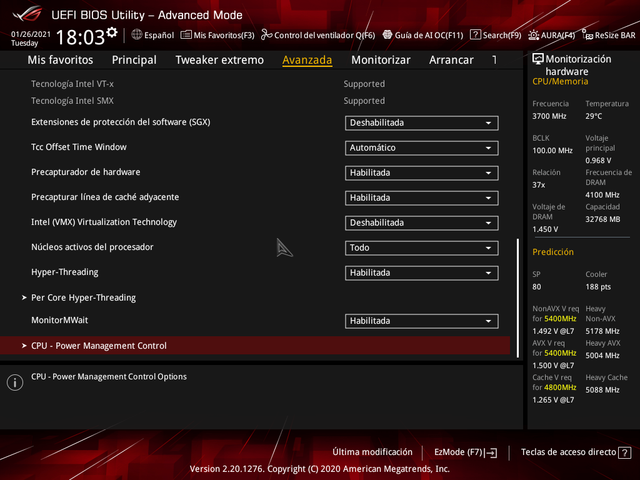This screenshot has width=640, height=480.
Task: Click CPU - Power Management Control Options description
Action: click(x=109, y=377)
